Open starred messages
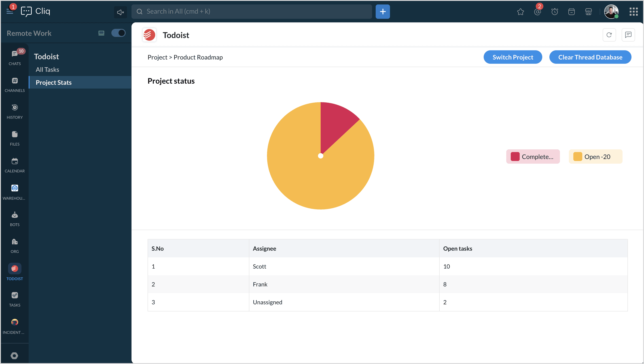The height and width of the screenshot is (364, 644). click(520, 12)
